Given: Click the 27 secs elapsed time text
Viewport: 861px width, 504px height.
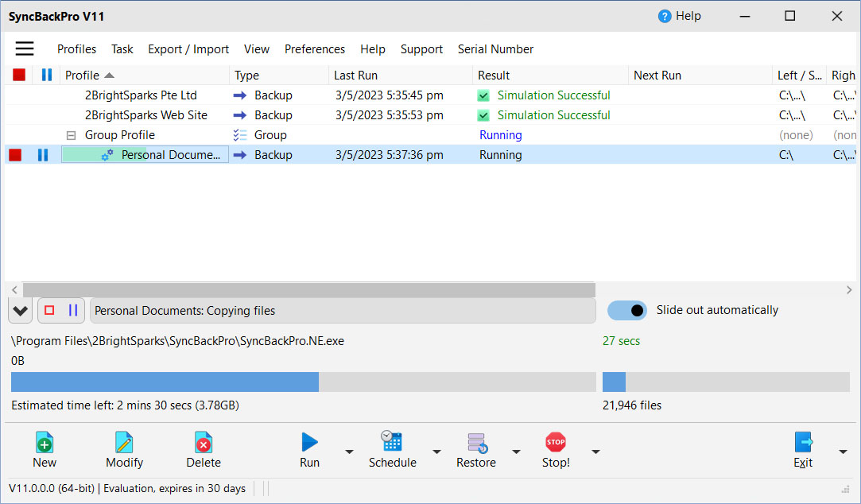Looking at the screenshot, I should [x=621, y=341].
